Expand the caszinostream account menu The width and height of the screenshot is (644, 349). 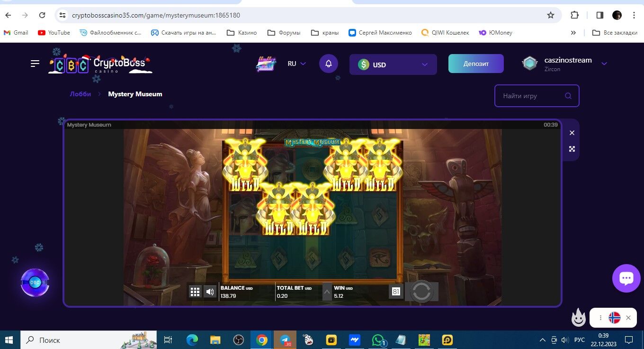(604, 64)
